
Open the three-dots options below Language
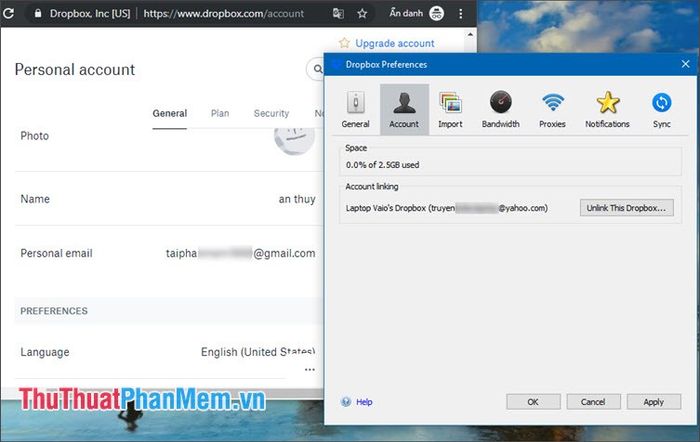point(310,370)
